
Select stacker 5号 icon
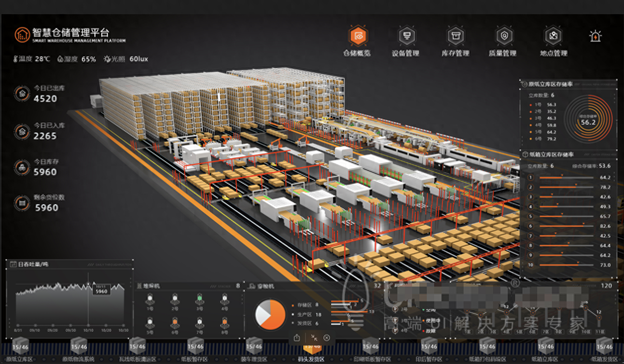coord(150,322)
